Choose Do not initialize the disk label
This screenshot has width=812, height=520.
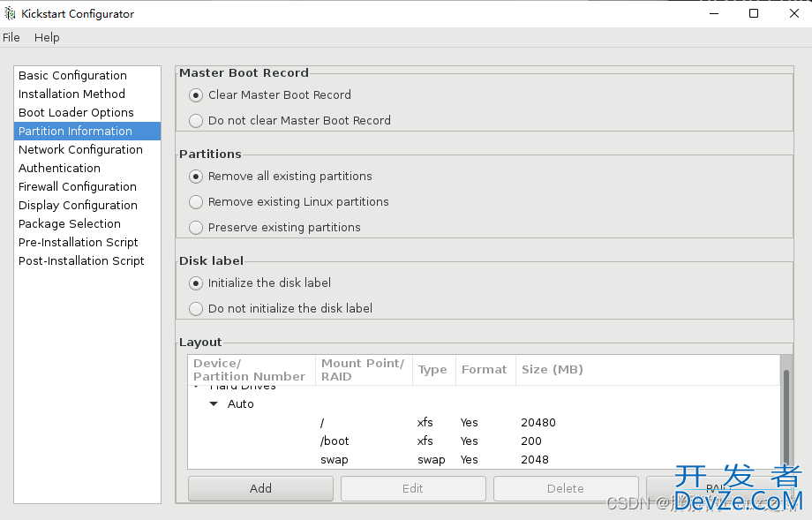pyautogui.click(x=196, y=309)
